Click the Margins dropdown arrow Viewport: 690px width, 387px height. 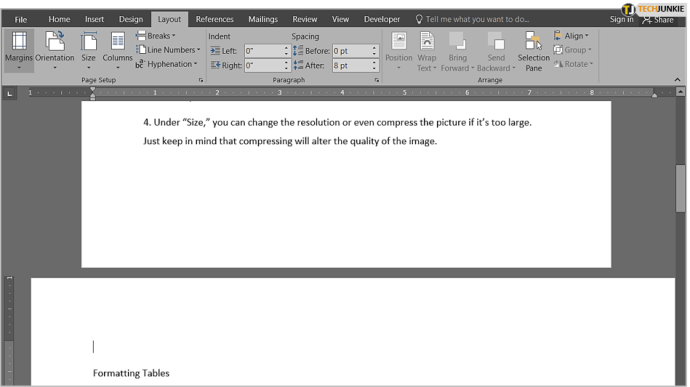19,68
